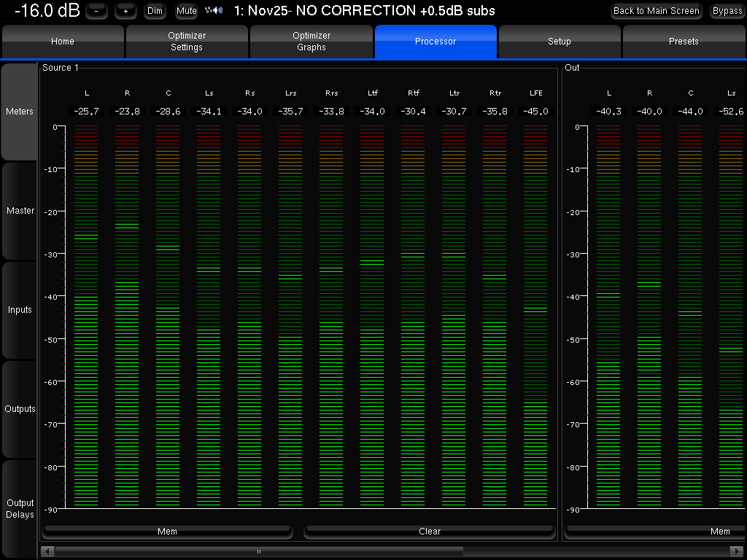Open the Inputs panel
This screenshot has height=560, width=747.
click(x=20, y=310)
